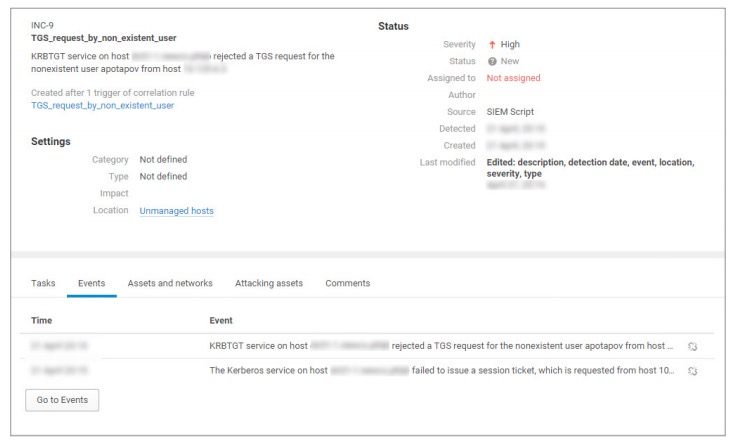Follow the Unmanaged hosts location link

[176, 210]
